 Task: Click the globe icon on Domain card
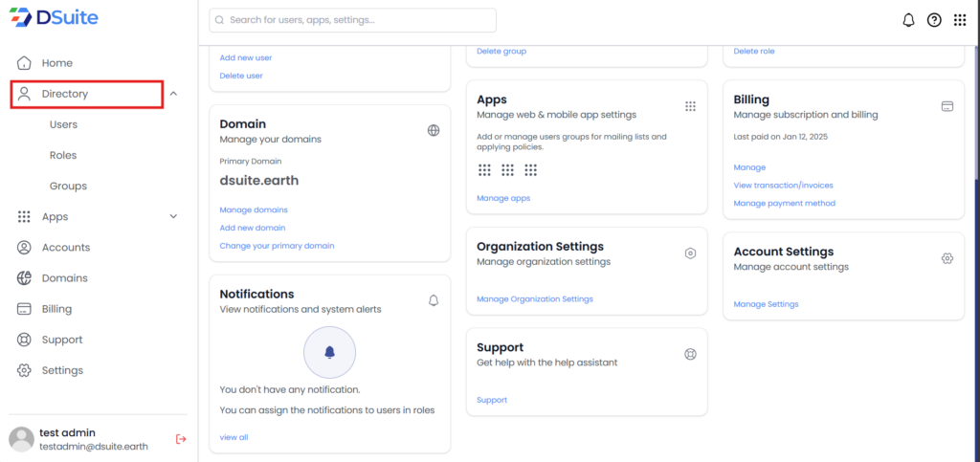tap(434, 130)
